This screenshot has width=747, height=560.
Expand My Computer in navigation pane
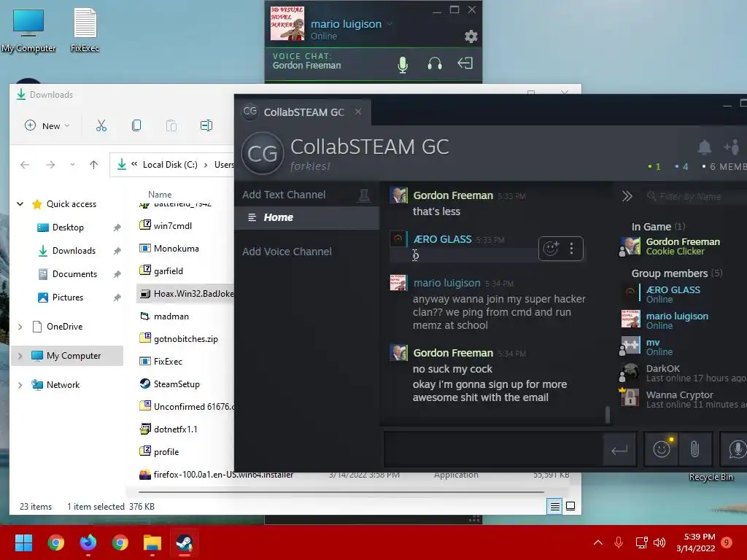tap(20, 356)
